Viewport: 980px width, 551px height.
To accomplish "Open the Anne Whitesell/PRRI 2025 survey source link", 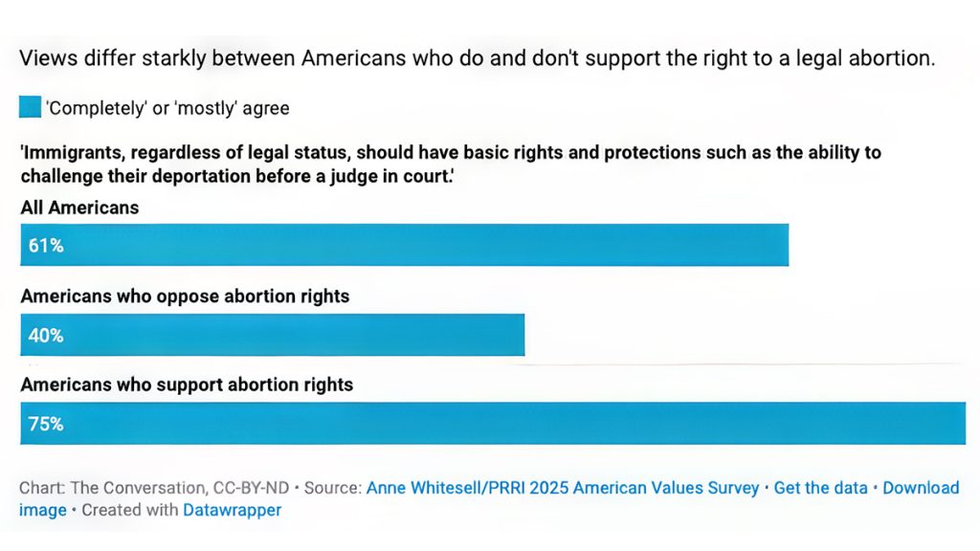I will [x=562, y=488].
